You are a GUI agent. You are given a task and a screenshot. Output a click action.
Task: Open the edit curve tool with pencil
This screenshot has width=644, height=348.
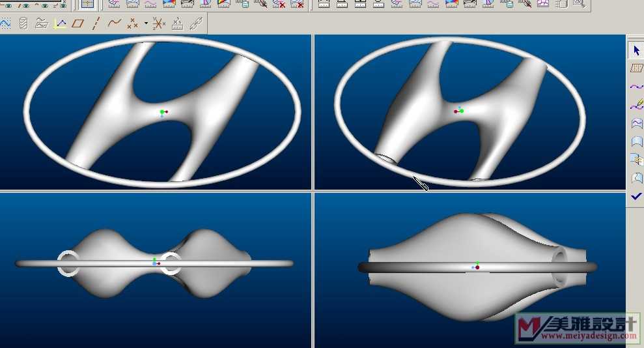tap(636, 104)
